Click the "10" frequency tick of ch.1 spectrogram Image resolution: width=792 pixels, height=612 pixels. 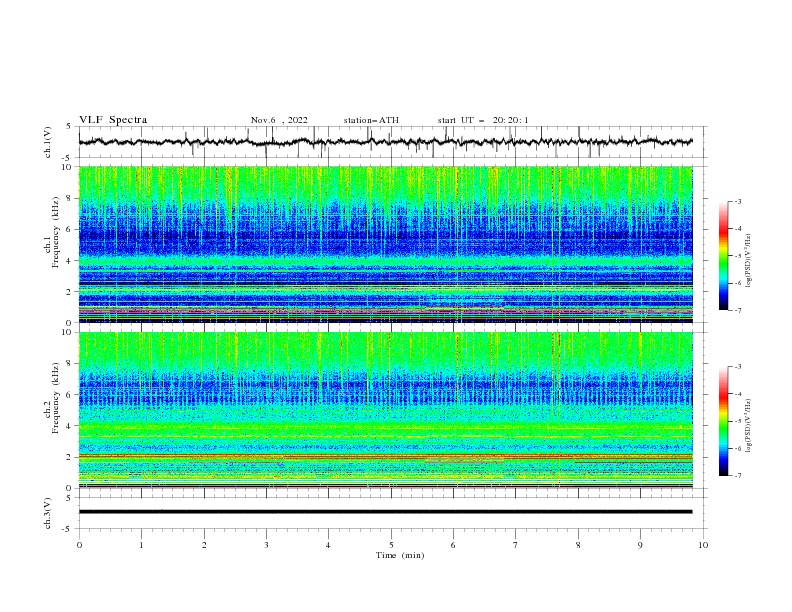[x=67, y=167]
